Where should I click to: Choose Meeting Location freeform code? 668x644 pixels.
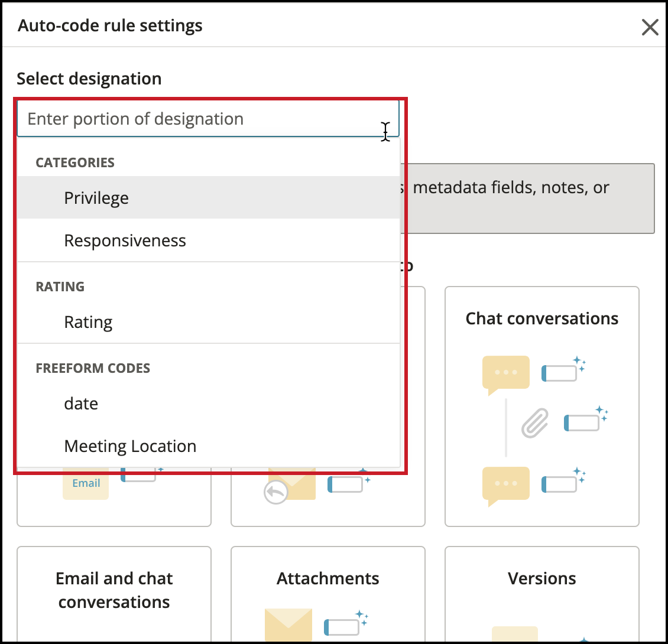click(x=208, y=446)
